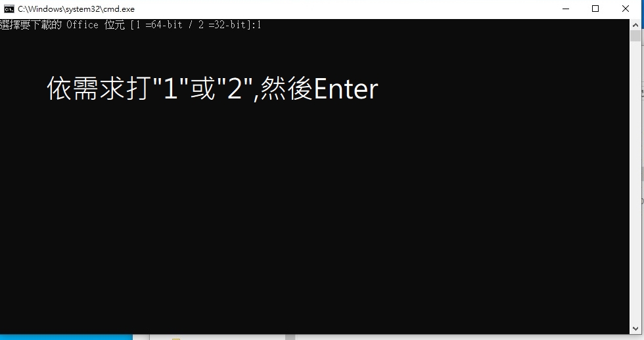Open the cmd.exe system menu icon

(x=9, y=9)
